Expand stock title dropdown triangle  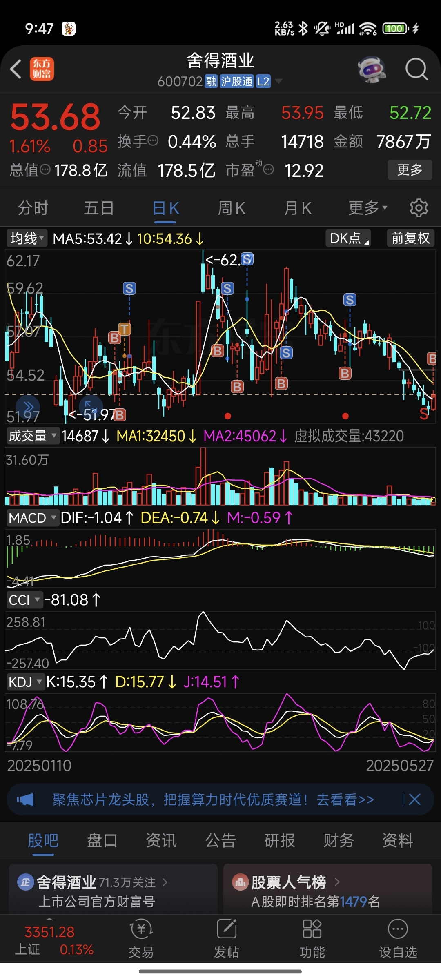(x=278, y=81)
